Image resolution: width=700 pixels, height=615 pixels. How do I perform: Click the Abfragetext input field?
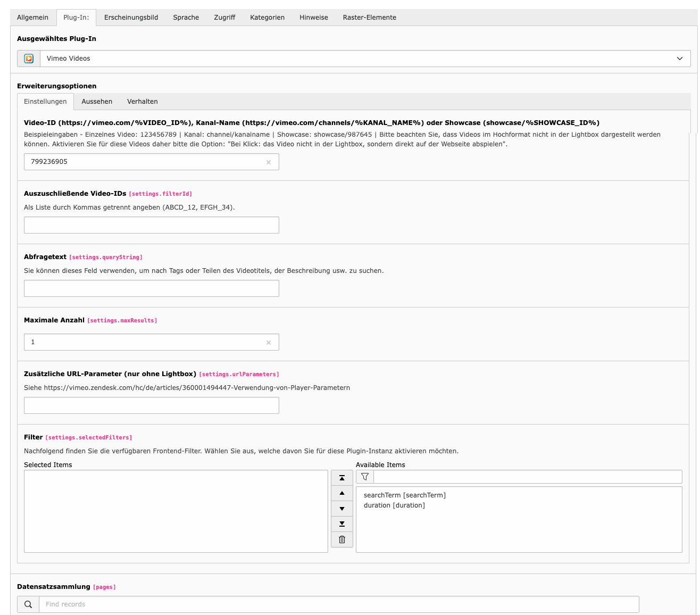tap(151, 288)
